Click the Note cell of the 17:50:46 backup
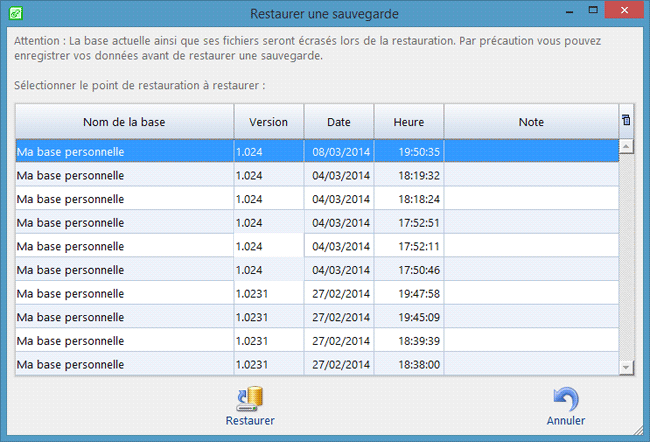Image resolution: width=650 pixels, height=442 pixels. click(x=531, y=269)
